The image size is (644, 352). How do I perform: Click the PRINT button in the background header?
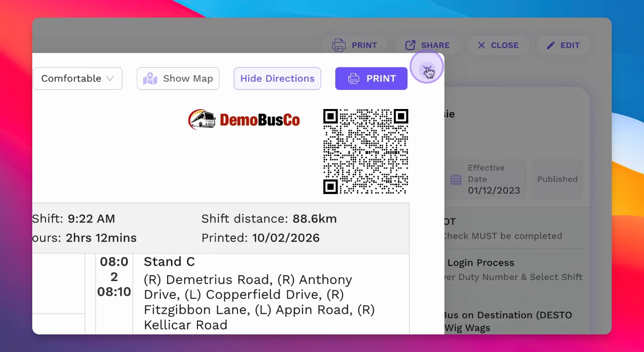pos(355,45)
